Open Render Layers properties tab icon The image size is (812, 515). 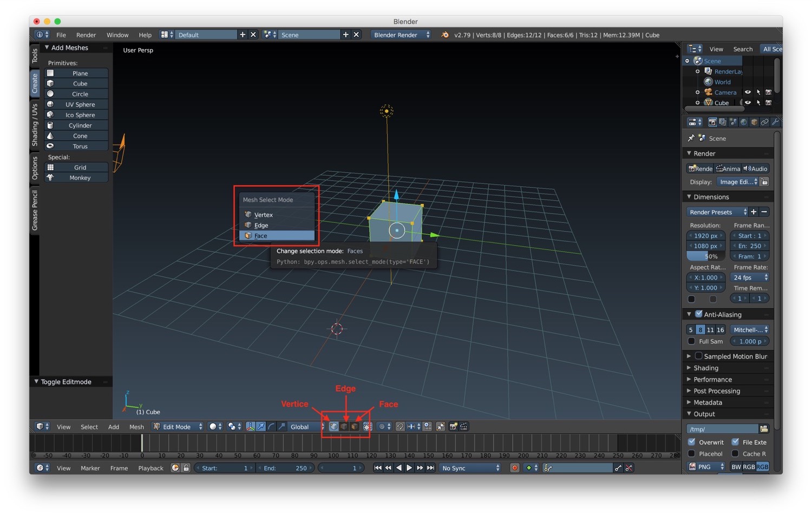coord(723,122)
